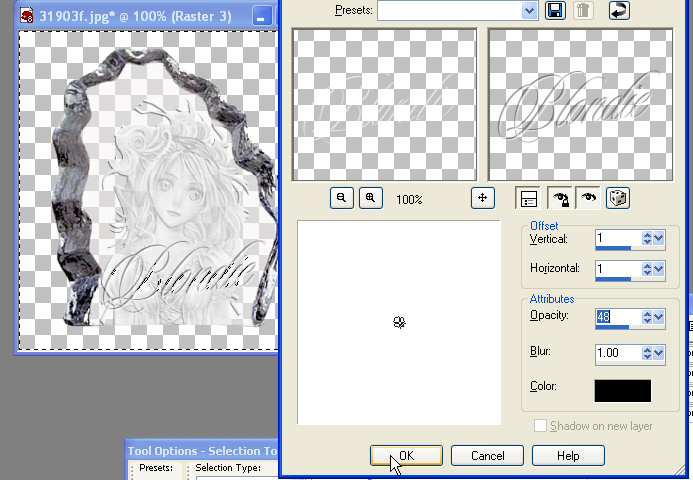693x480 pixels.
Task: Zoom out the preview with the minus magnifier
Action: (342, 198)
